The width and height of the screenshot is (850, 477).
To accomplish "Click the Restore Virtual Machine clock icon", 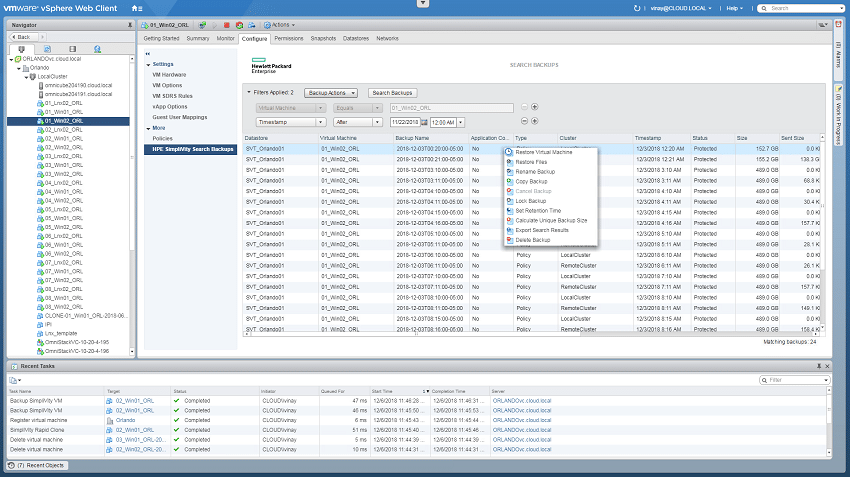I will tap(509, 152).
